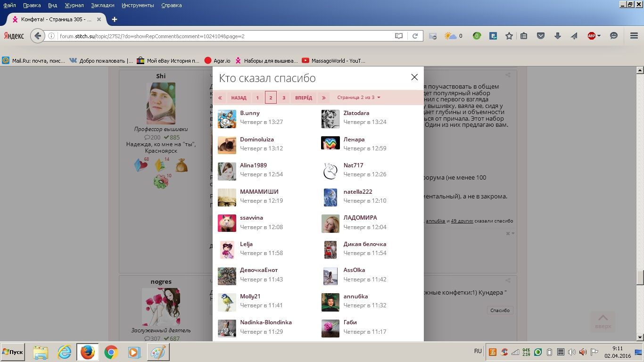
Task: Reload the page with the refresh icon
Action: coord(415,36)
